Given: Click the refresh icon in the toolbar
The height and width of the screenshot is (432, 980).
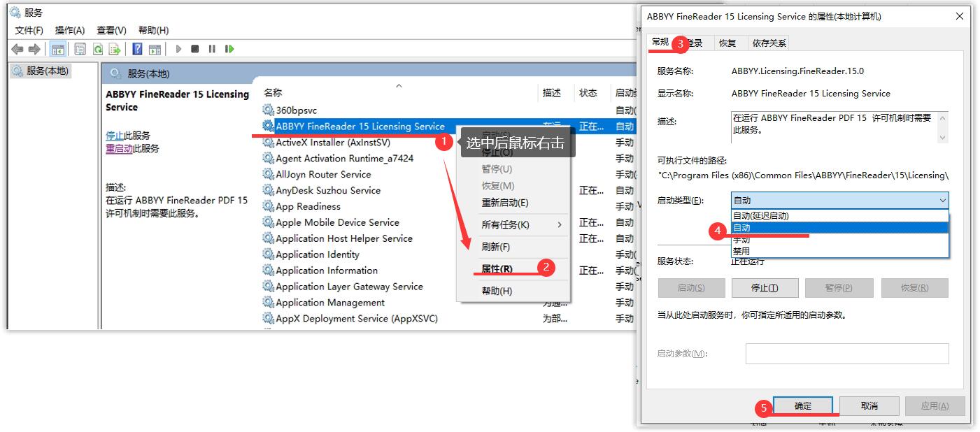Looking at the screenshot, I should (98, 49).
